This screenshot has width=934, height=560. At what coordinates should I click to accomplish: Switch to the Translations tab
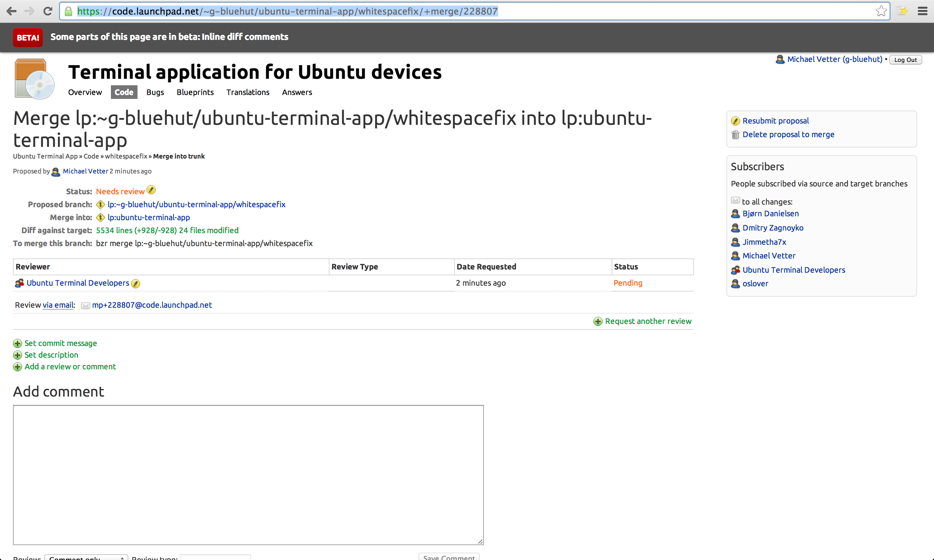(248, 92)
